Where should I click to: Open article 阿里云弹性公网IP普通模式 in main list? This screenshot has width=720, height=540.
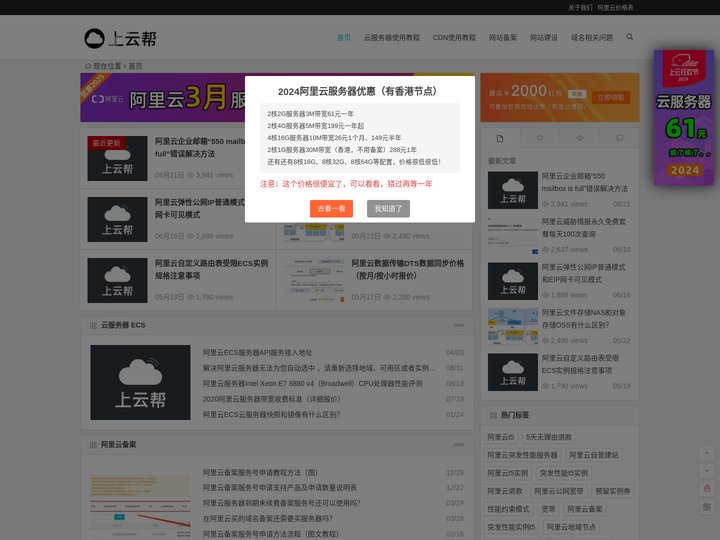click(200, 208)
